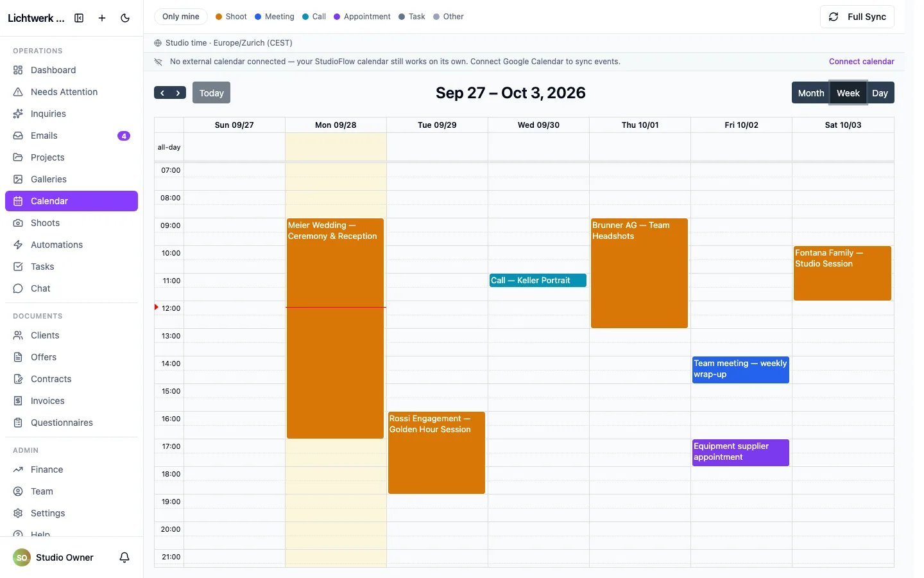924x578 pixels.
Task: Click the Projects folder icon
Action: coord(18,157)
